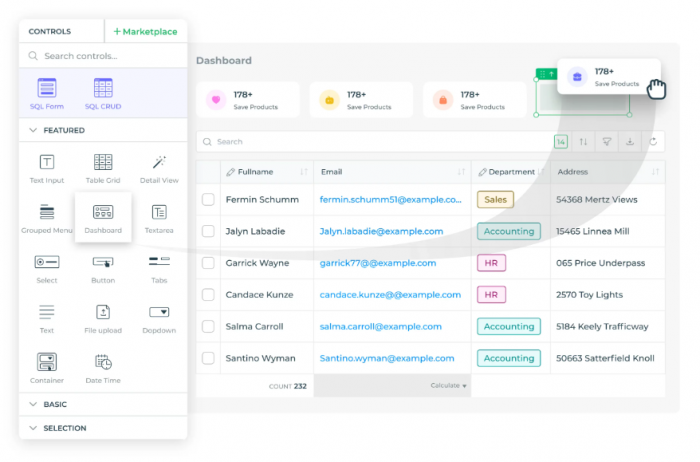The image size is (700, 462).
Task: Click the pink heart Save Products card
Action: click(x=248, y=100)
